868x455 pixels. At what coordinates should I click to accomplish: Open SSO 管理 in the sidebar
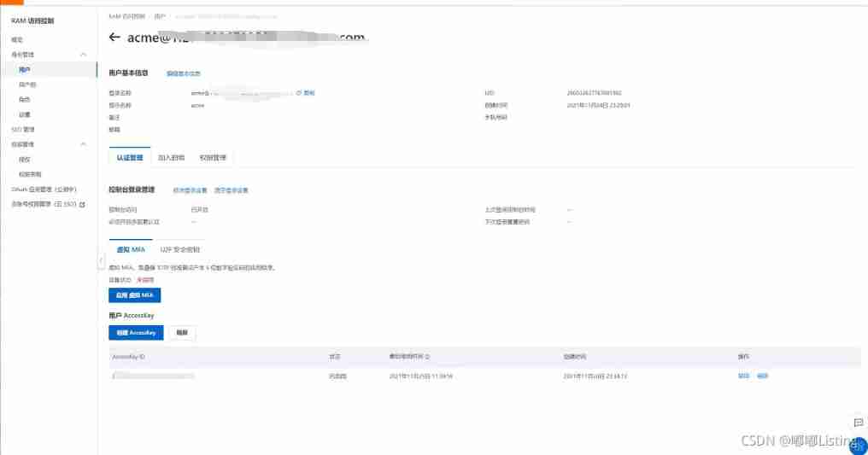coord(23,130)
